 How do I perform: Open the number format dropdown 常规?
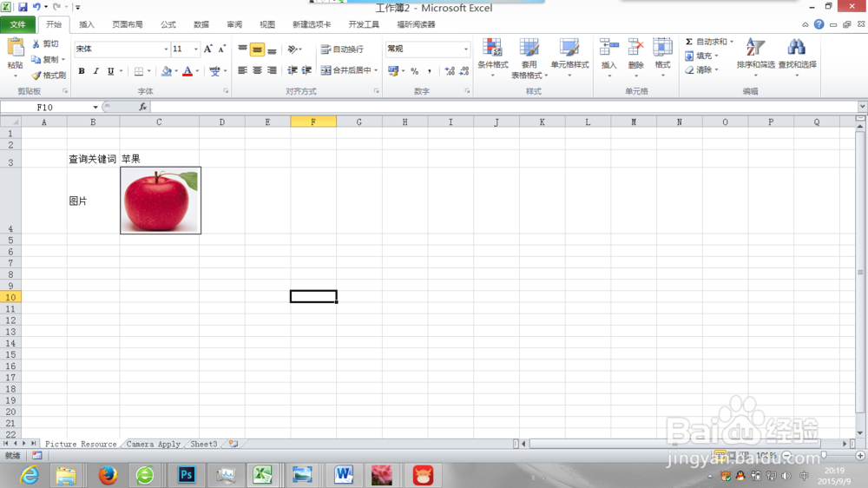(x=465, y=49)
